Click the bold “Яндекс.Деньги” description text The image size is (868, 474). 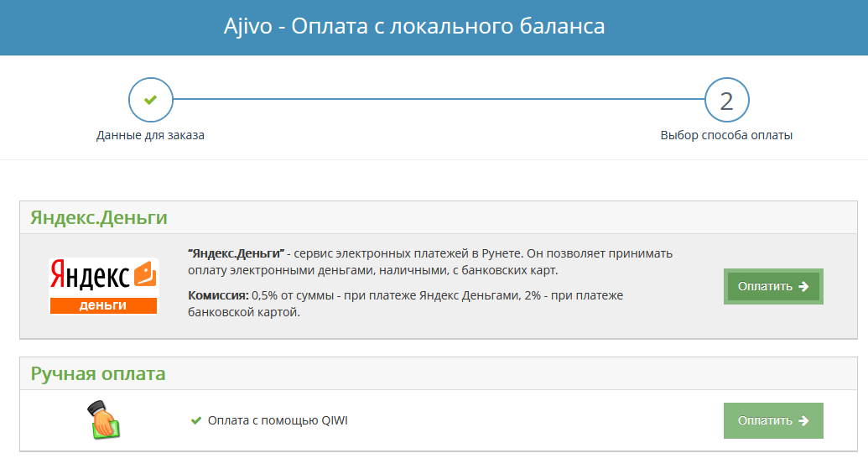pyautogui.click(x=236, y=253)
